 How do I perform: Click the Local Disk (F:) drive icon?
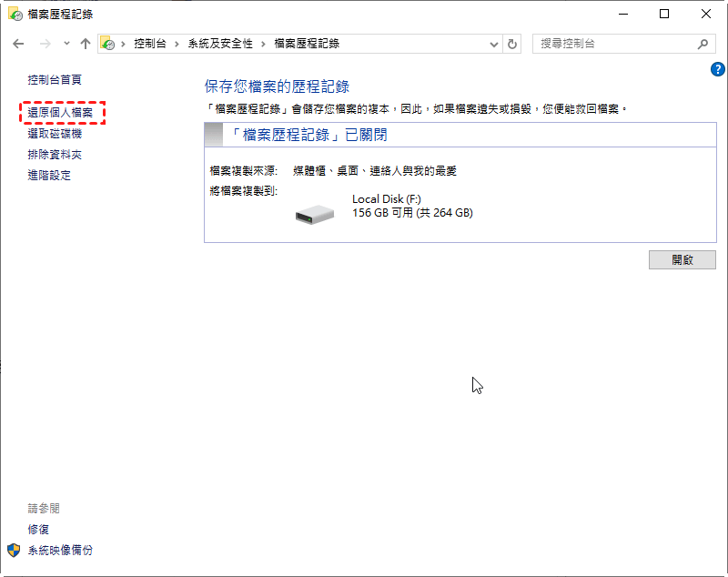[316, 213]
